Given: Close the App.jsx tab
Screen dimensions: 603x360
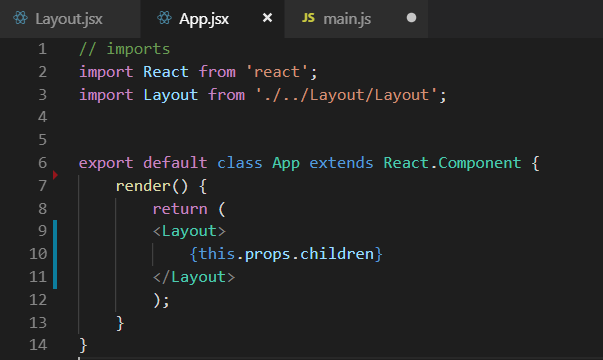Looking at the screenshot, I should pos(267,18).
